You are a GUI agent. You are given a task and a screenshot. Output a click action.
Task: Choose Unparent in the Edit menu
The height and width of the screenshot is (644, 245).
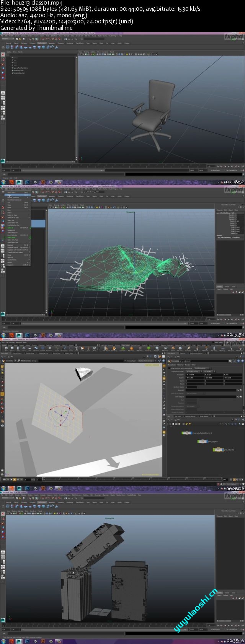(x=18, y=265)
